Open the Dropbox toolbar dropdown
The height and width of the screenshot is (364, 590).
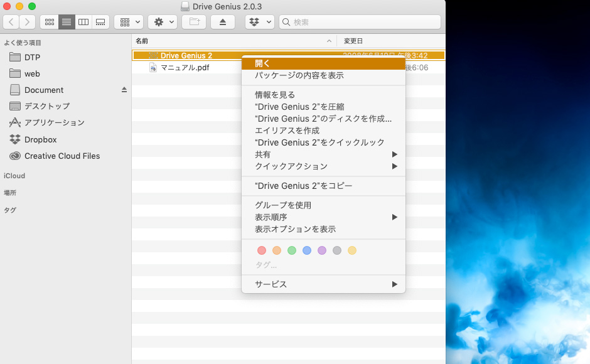[260, 22]
